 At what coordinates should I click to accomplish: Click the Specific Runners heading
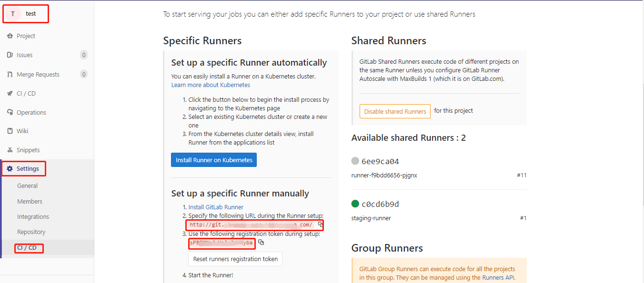pyautogui.click(x=202, y=41)
